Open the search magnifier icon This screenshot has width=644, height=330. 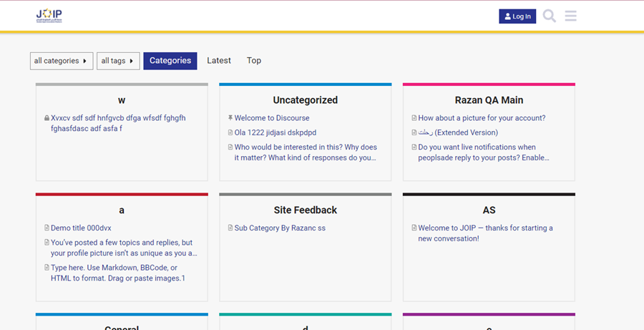[x=549, y=16]
